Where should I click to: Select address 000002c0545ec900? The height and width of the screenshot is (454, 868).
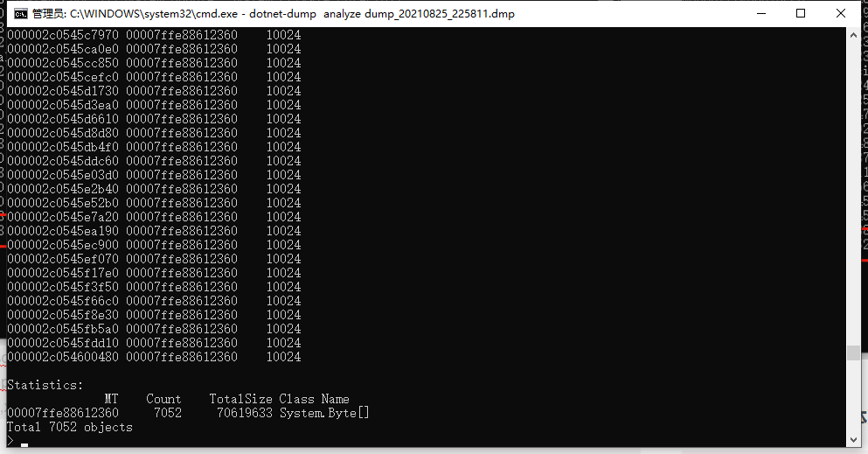point(63,245)
